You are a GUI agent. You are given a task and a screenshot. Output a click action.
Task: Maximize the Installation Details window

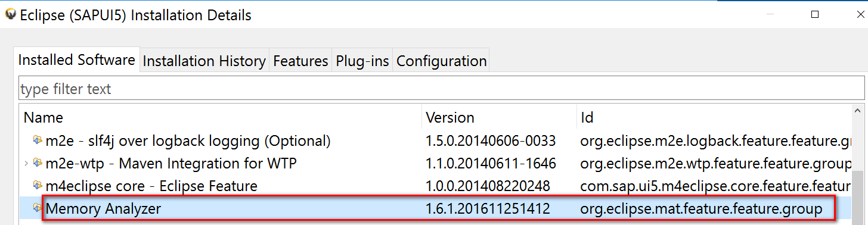(815, 14)
